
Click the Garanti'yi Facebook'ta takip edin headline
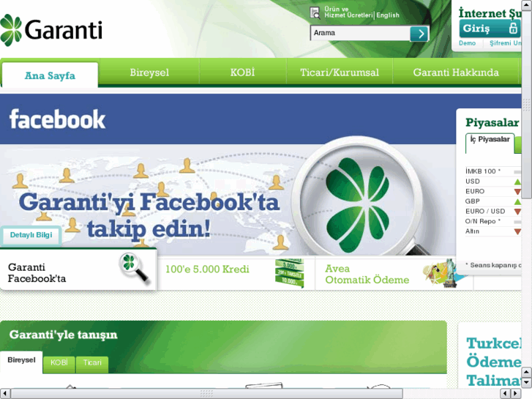point(149,215)
